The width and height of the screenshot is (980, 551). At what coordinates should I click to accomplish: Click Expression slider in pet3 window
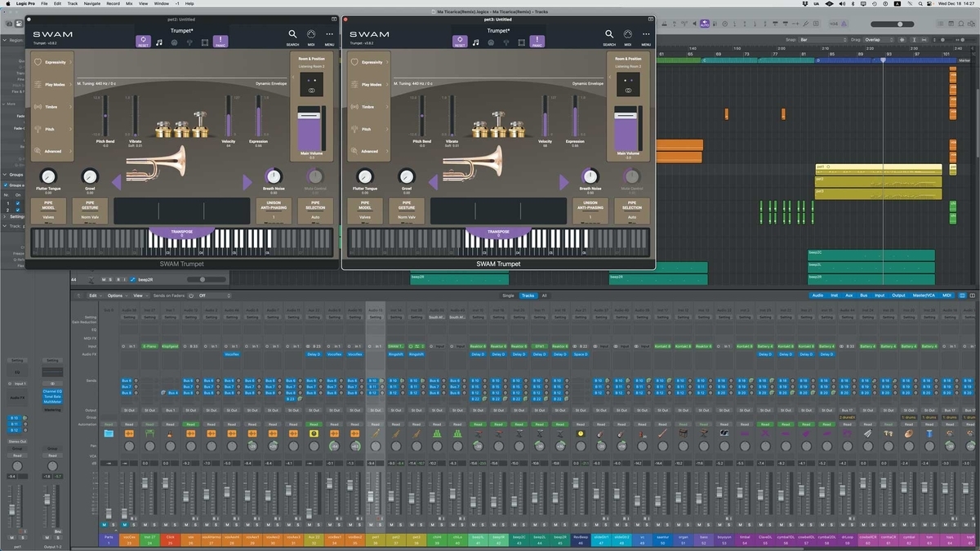click(576, 114)
